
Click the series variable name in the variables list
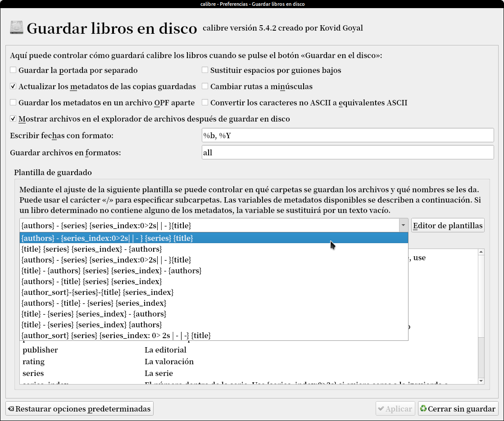[33, 373]
